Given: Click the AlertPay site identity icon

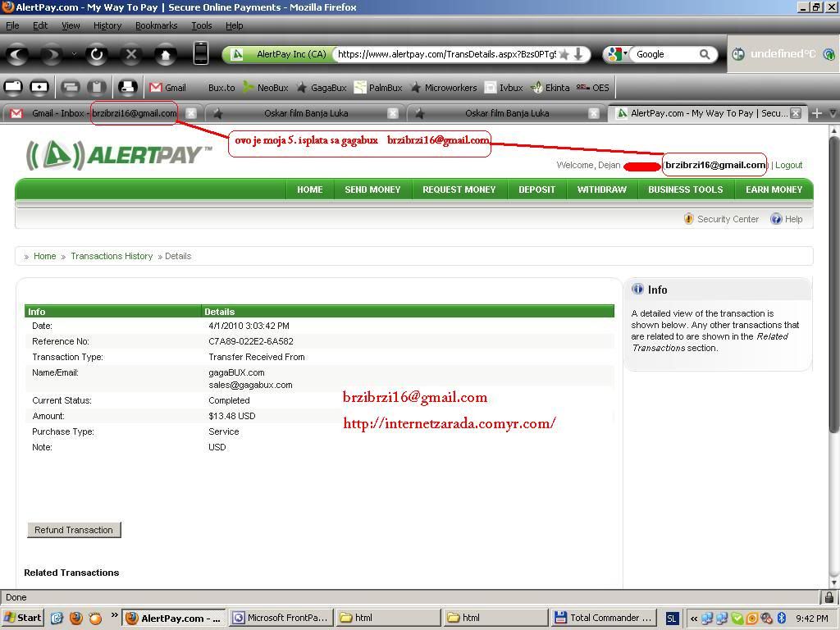Looking at the screenshot, I should 237,54.
